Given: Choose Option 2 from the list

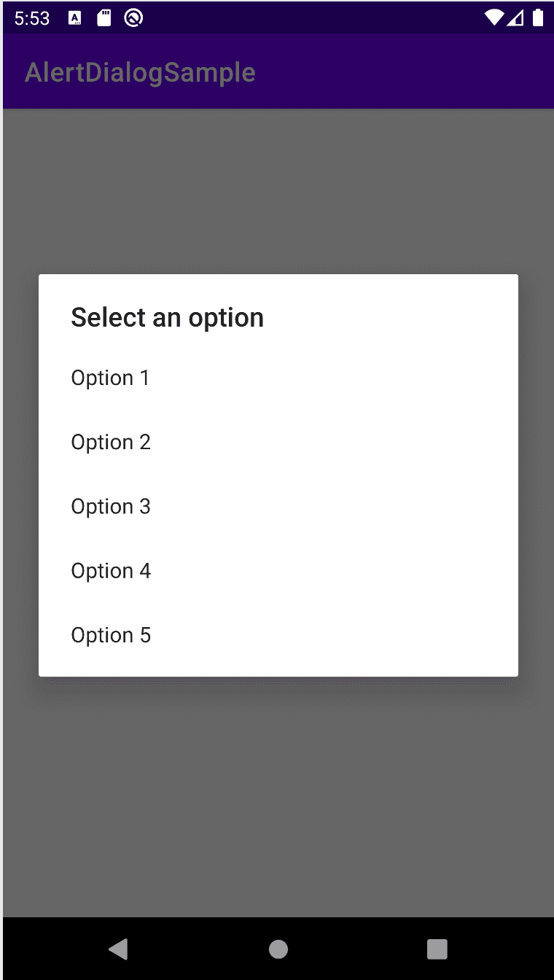Looking at the screenshot, I should [x=278, y=442].
